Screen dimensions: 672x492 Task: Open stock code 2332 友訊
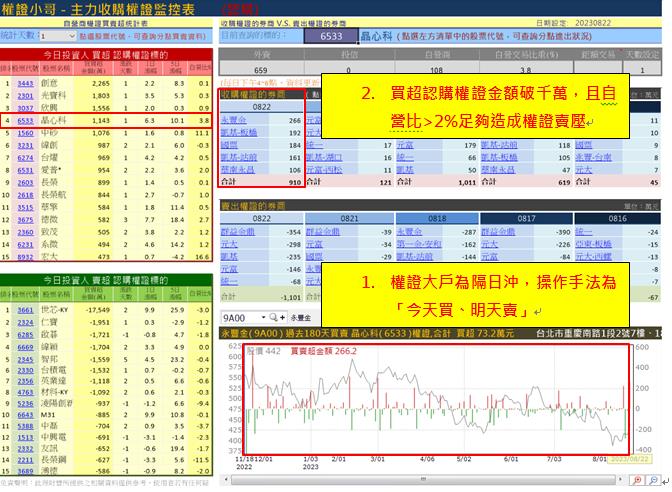(25, 449)
